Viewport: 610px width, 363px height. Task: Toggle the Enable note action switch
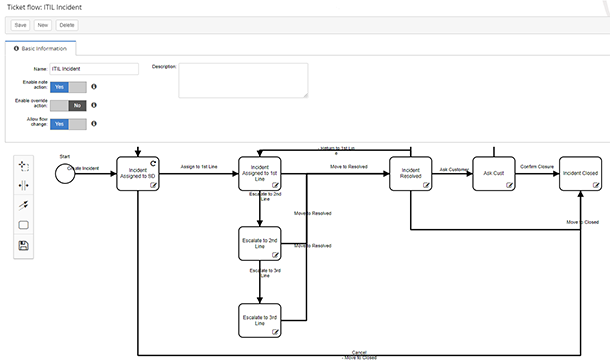68,87
